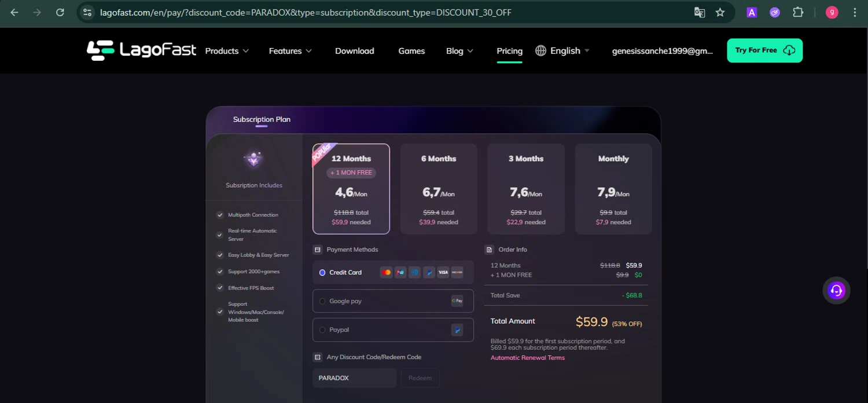Expand the Features dropdown menu

click(x=290, y=51)
